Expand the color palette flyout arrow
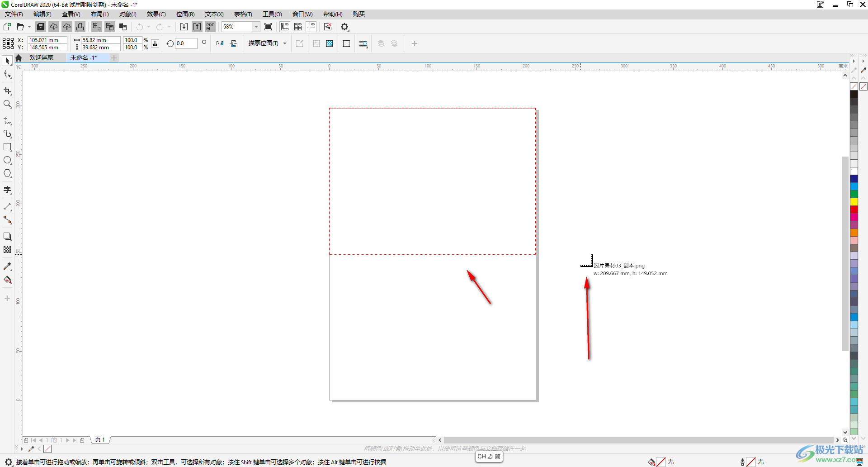868x467 pixels. click(854, 61)
